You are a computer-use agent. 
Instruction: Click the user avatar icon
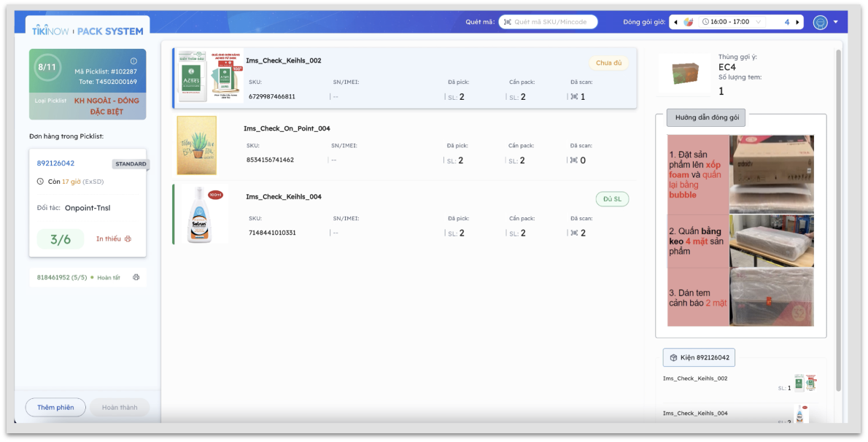pos(821,23)
